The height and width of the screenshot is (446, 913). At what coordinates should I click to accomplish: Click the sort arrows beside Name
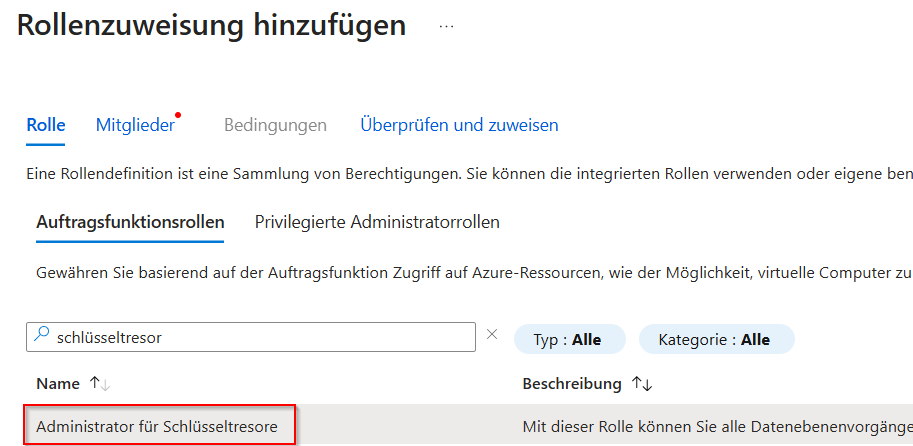(x=100, y=384)
